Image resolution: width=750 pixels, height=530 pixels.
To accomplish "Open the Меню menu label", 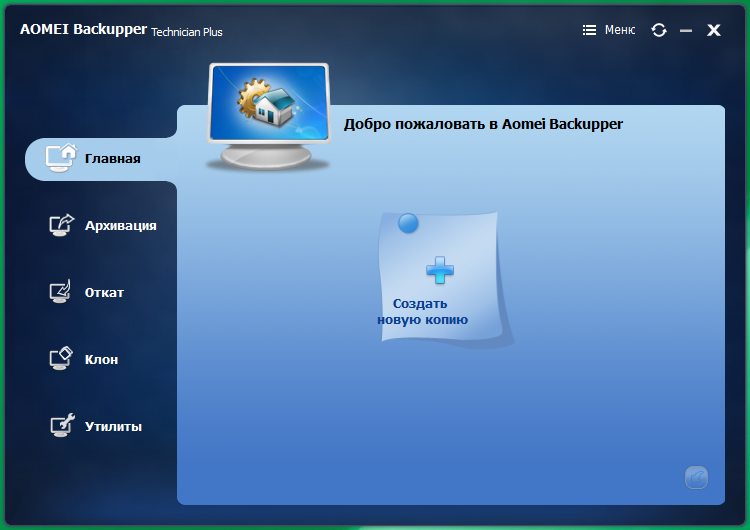I will pos(620,30).
